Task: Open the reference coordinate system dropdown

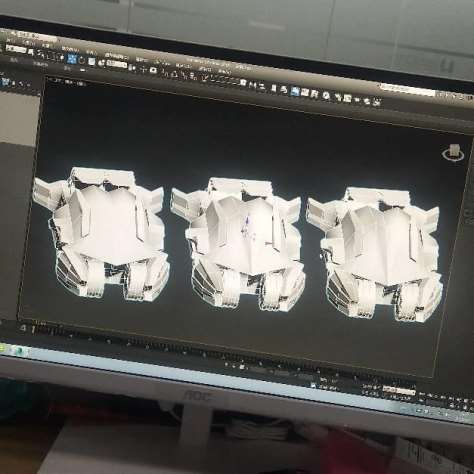Action: [x=118, y=64]
